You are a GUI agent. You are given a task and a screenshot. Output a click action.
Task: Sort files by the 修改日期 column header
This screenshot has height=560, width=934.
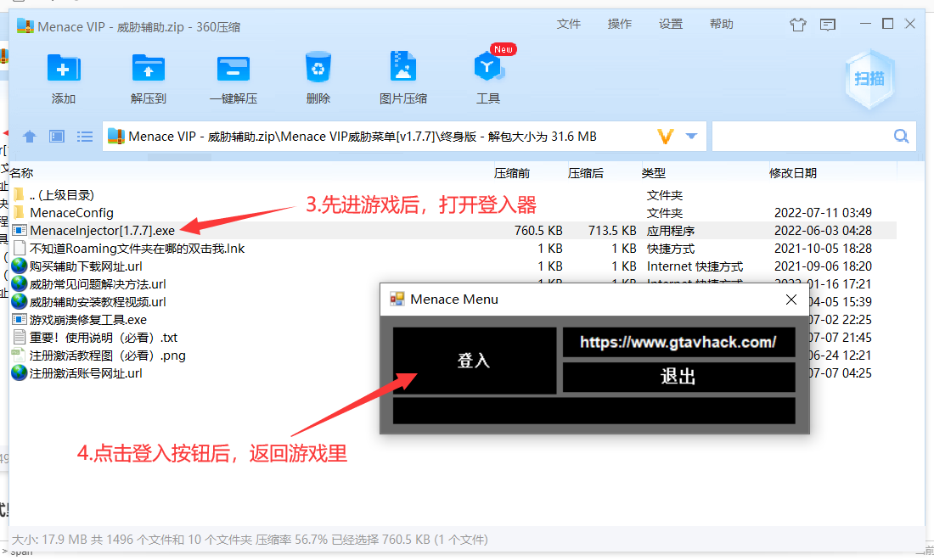click(792, 173)
